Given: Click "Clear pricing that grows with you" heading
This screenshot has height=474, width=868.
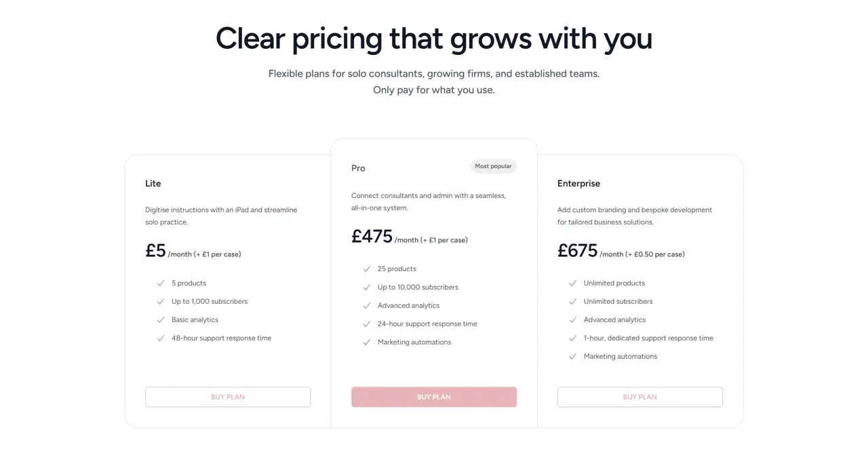Looking at the screenshot, I should click(434, 39).
